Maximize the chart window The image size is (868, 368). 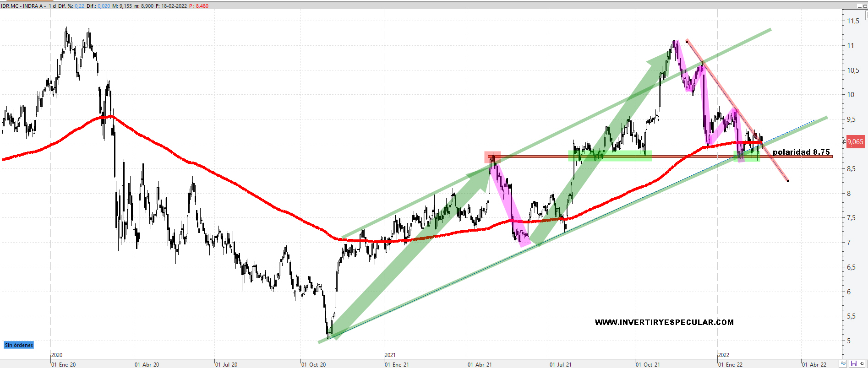pos(865,6)
